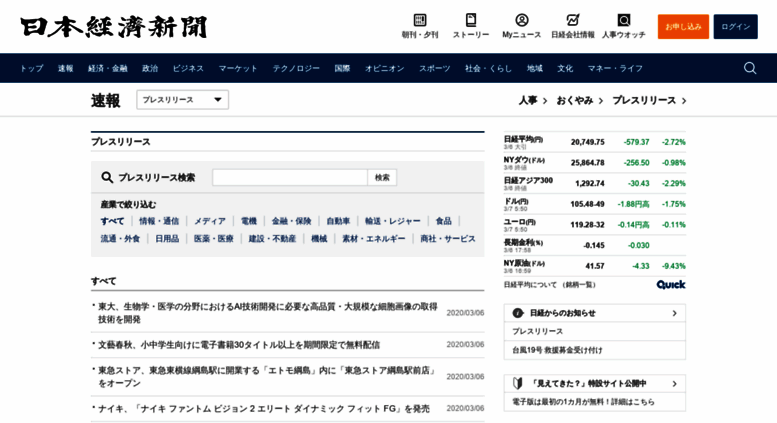Filter by メディア industry
This screenshot has height=423, width=777.
(x=210, y=221)
